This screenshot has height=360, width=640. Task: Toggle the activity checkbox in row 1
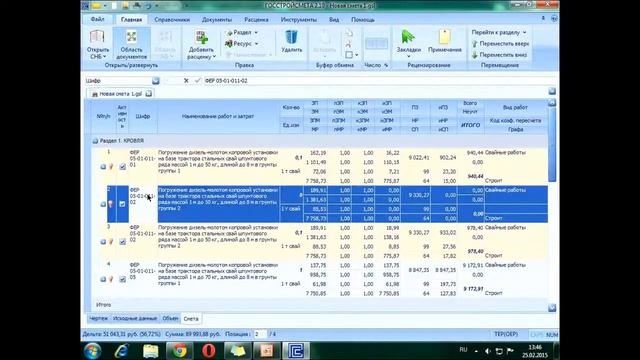point(122,167)
